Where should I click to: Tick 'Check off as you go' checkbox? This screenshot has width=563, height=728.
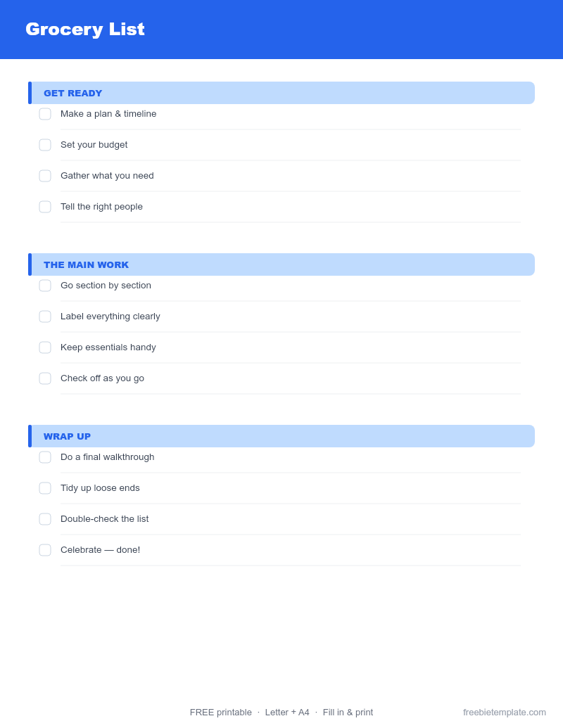(45, 378)
